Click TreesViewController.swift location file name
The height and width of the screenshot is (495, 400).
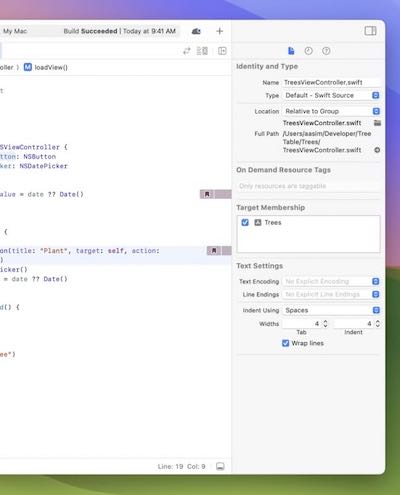[x=322, y=123]
